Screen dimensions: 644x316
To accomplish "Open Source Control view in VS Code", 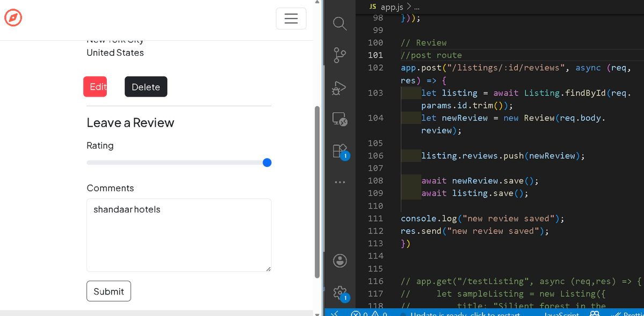I will (340, 55).
